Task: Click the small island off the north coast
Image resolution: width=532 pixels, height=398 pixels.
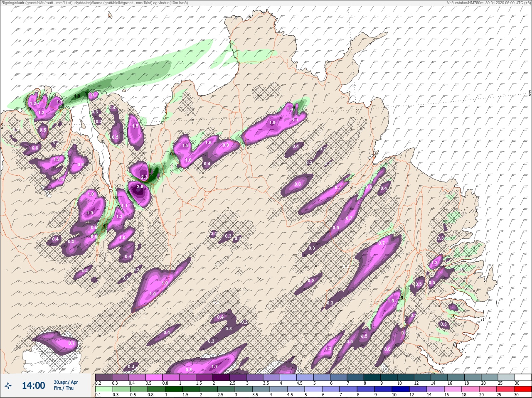Action: click(110, 15)
